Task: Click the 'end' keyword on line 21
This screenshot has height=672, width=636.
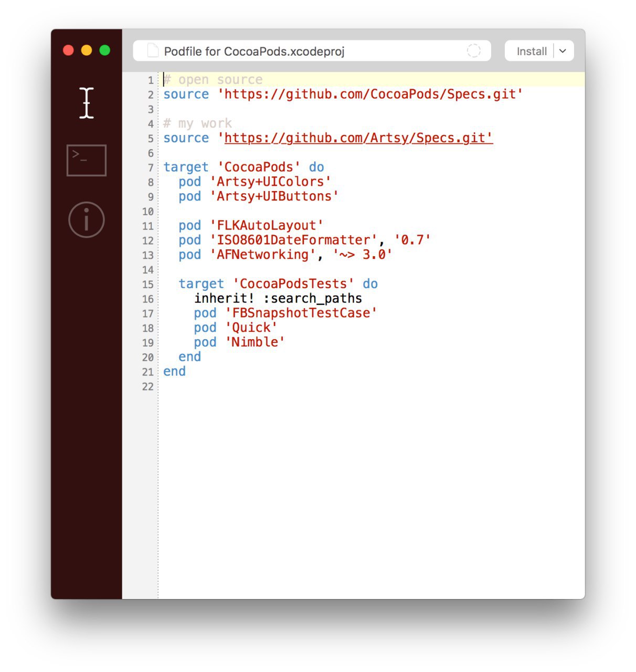Action: 174,372
